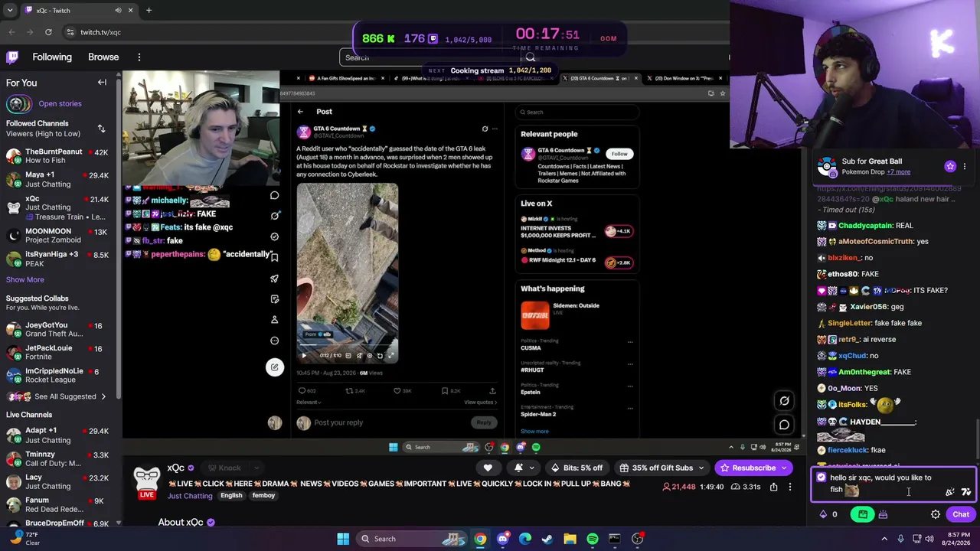The height and width of the screenshot is (551, 980).
Task: Open stories from the sidebar
Action: 60,104
